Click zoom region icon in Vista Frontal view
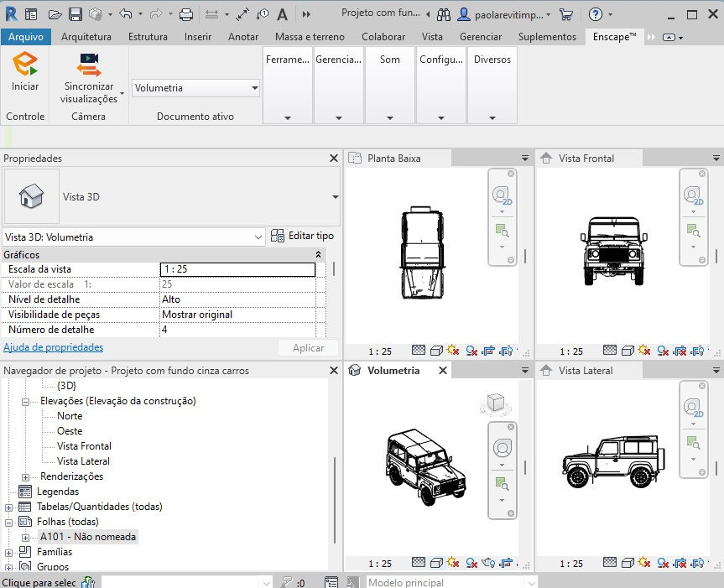Image resolution: width=724 pixels, height=588 pixels. tap(693, 231)
